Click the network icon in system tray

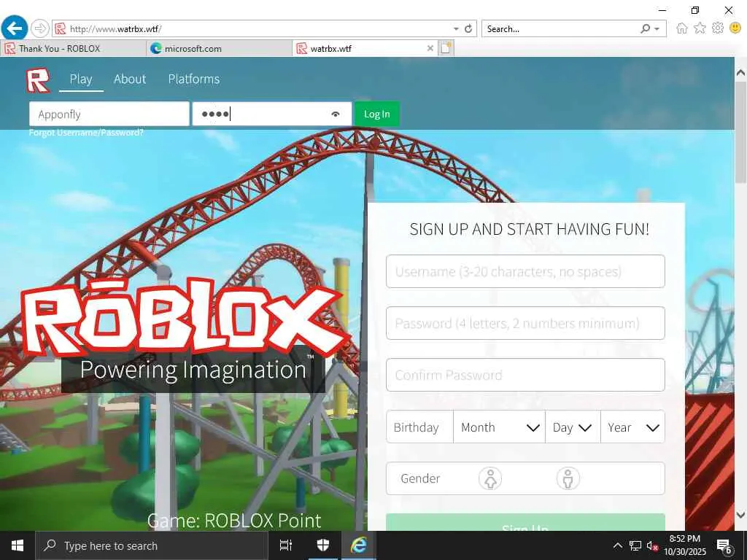coord(635,545)
